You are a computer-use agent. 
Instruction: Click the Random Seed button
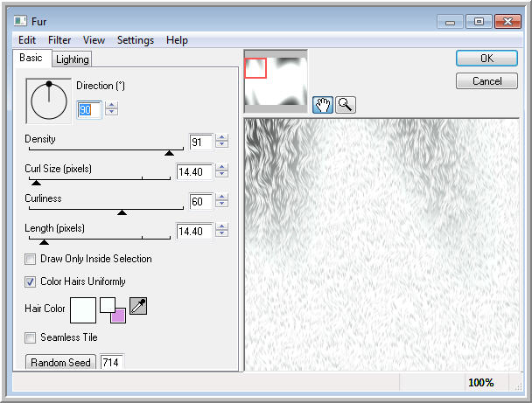(60, 362)
